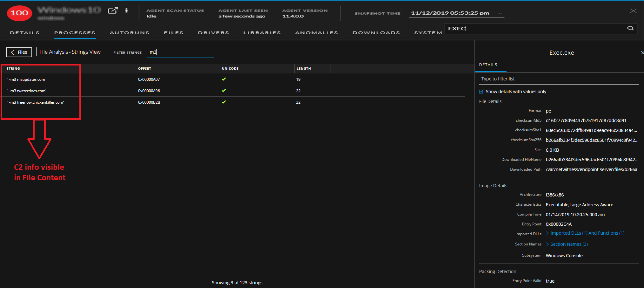Sort by the Offset column header
Image resolution: width=644 pixels, height=289 pixels.
[x=145, y=69]
